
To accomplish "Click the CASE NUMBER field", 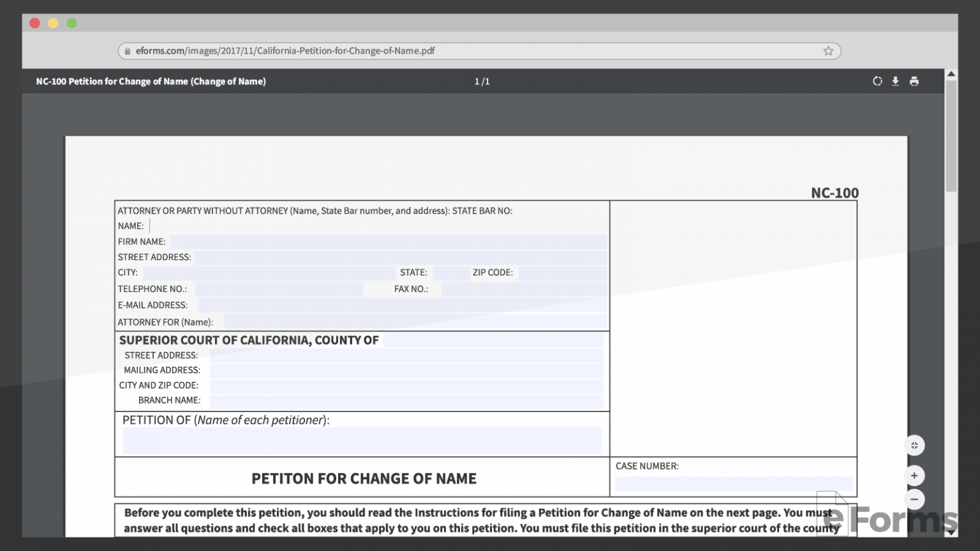I will coord(734,483).
